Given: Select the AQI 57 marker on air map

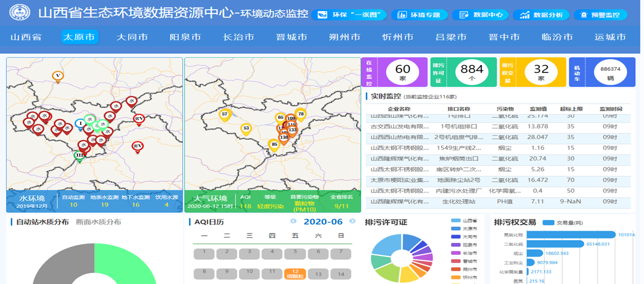Looking at the screenshot, I should (x=225, y=114).
